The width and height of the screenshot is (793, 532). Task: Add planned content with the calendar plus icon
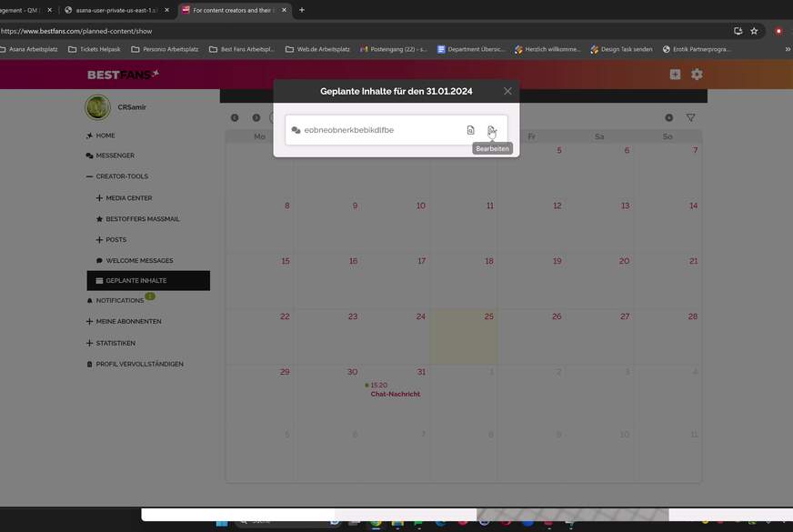(x=669, y=117)
